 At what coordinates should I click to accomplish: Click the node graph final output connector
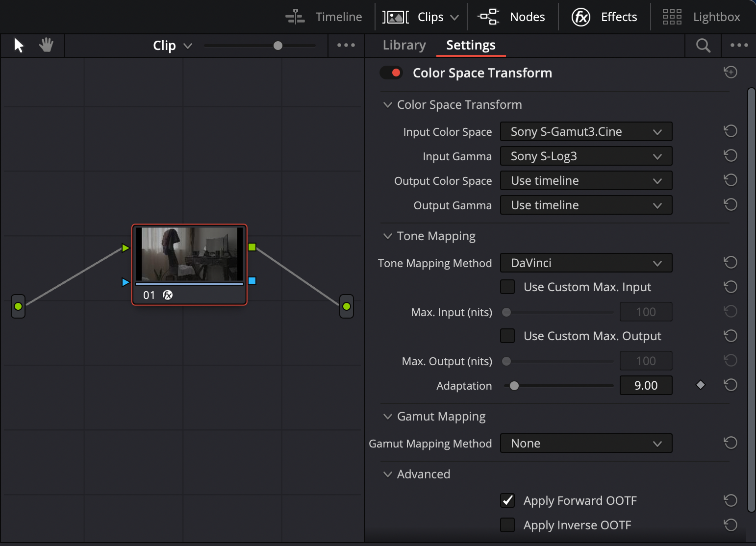[347, 306]
